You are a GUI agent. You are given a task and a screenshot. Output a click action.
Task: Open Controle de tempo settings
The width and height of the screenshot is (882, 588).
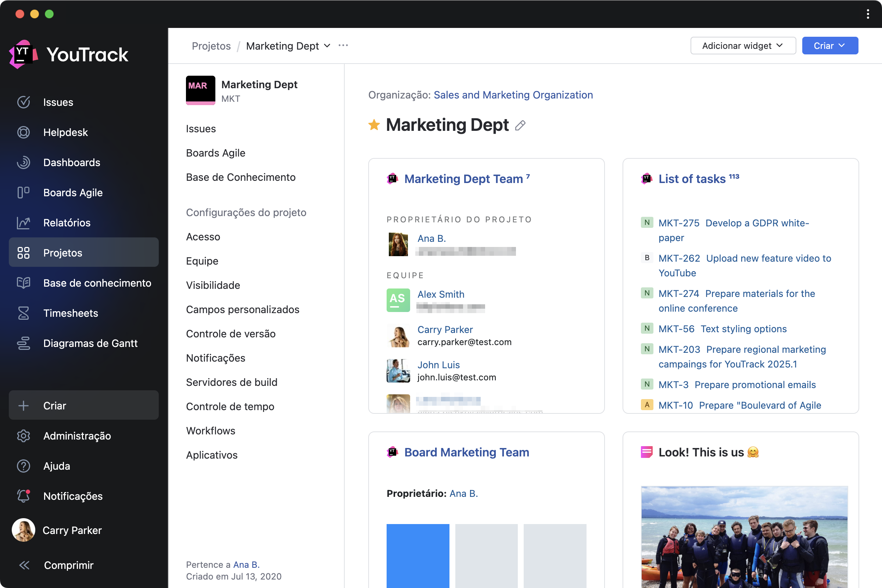230,406
